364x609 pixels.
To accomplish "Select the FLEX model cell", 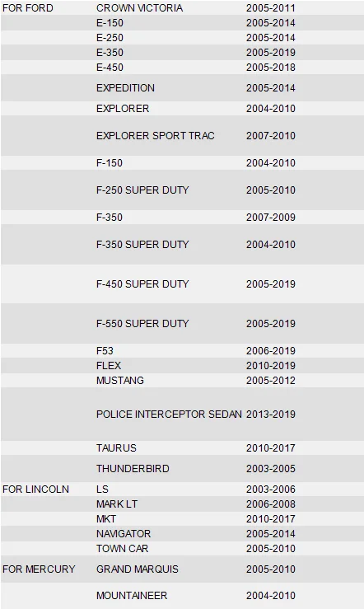I will click(109, 365).
